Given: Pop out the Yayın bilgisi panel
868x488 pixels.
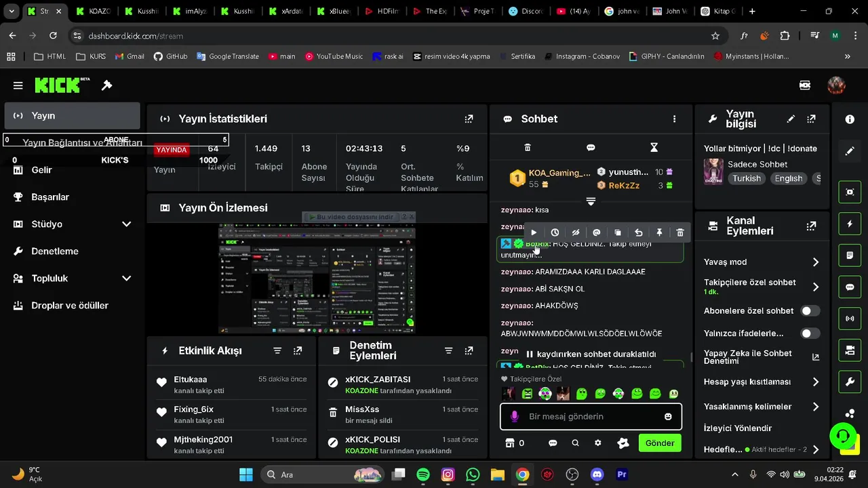Looking at the screenshot, I should (811, 119).
